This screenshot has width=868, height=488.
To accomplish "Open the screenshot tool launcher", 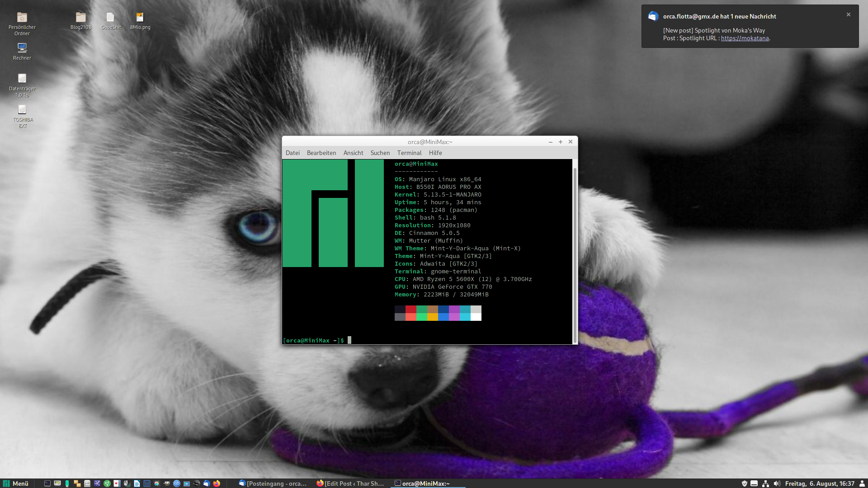I will coord(187,483).
